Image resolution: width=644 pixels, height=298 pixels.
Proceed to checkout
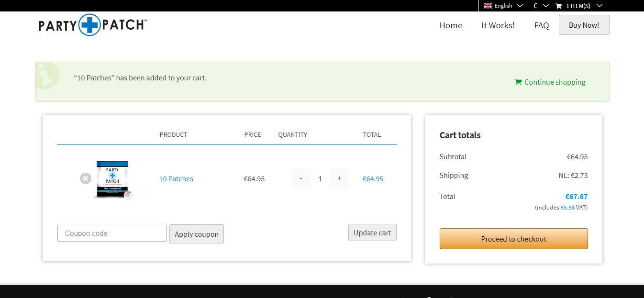pos(514,239)
